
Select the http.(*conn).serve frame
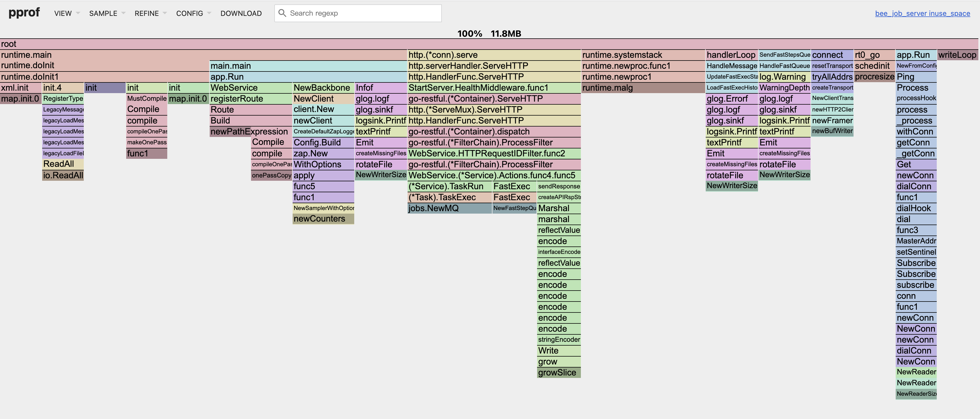tap(494, 55)
